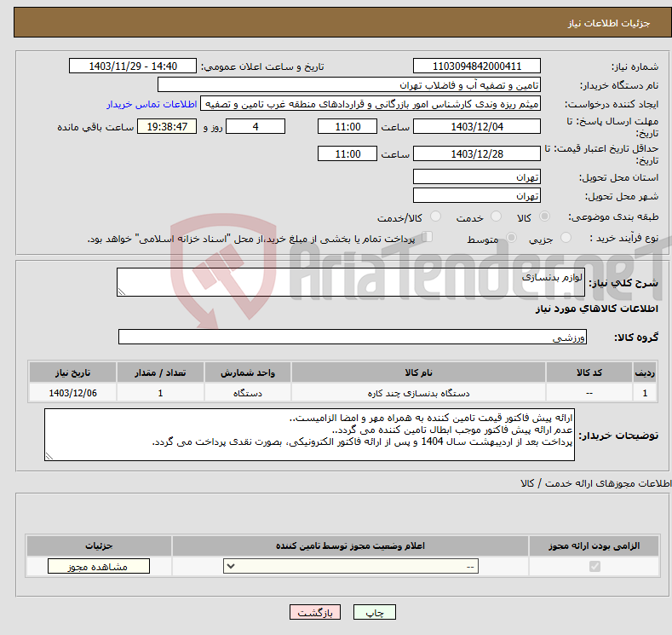
Task: Open the supplier permit status dropdown
Action: coord(351,567)
